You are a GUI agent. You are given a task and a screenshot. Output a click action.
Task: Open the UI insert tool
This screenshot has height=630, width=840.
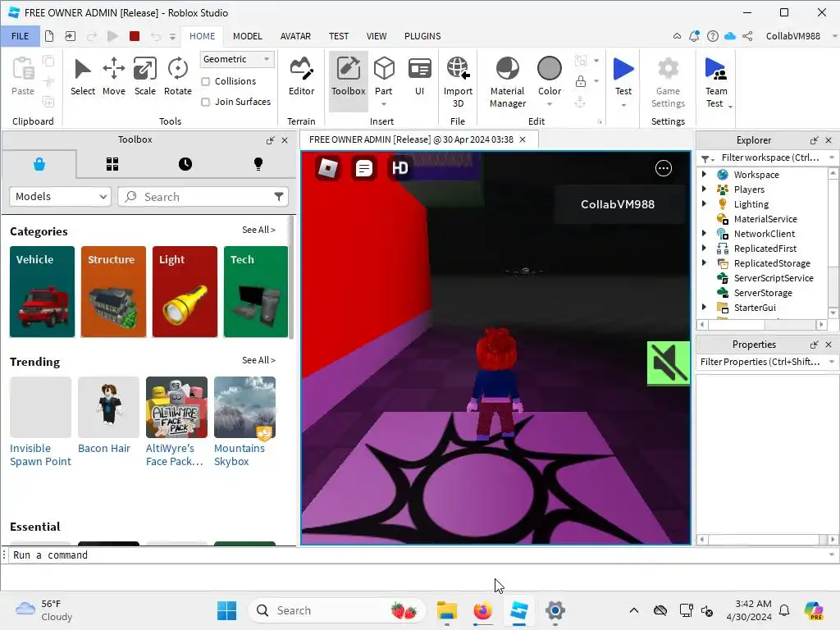(x=419, y=77)
